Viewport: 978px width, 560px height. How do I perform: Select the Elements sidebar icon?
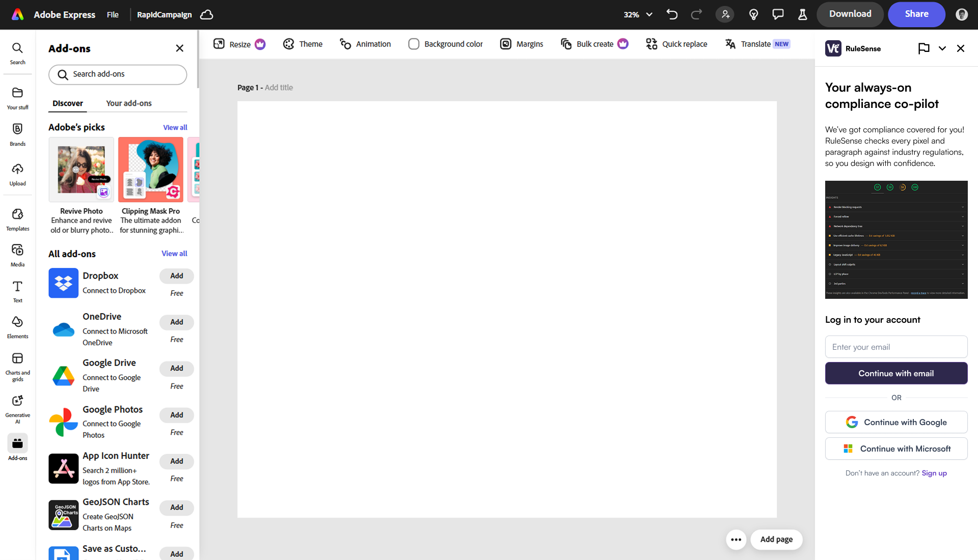[17, 327]
